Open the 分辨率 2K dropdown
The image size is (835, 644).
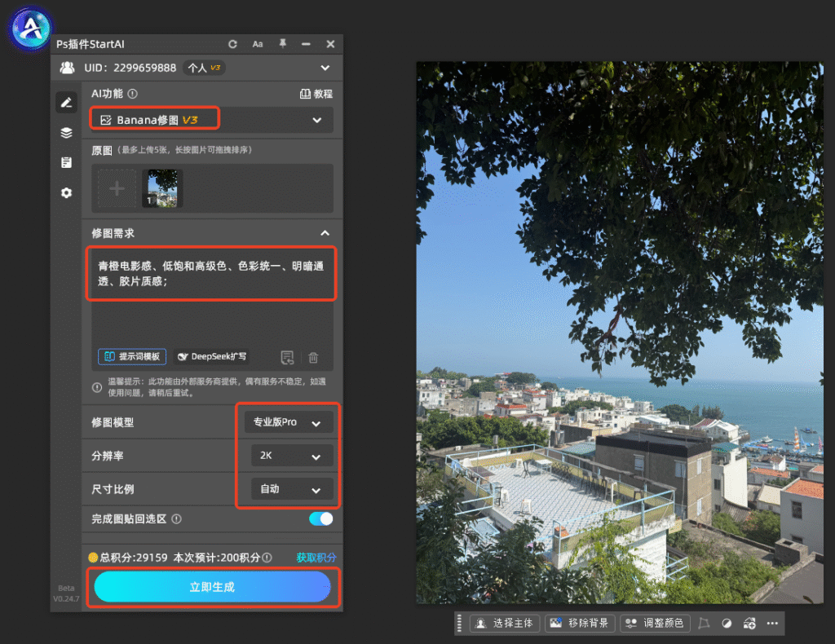[293, 456]
